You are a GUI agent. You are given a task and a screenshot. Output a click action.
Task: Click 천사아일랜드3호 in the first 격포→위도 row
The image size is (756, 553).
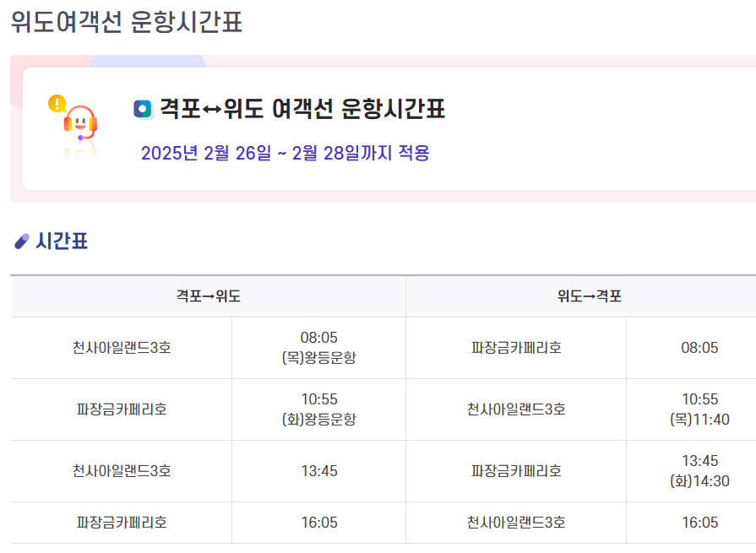click(x=122, y=348)
